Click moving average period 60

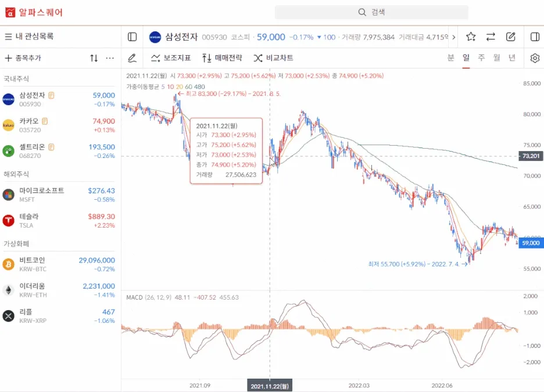188,87
